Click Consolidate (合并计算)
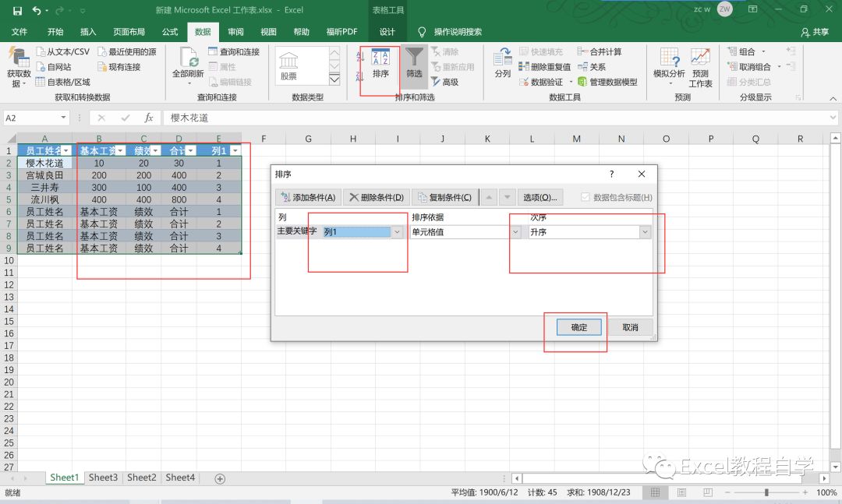Screen dimensions: 842x504 pyautogui.click(x=600, y=51)
